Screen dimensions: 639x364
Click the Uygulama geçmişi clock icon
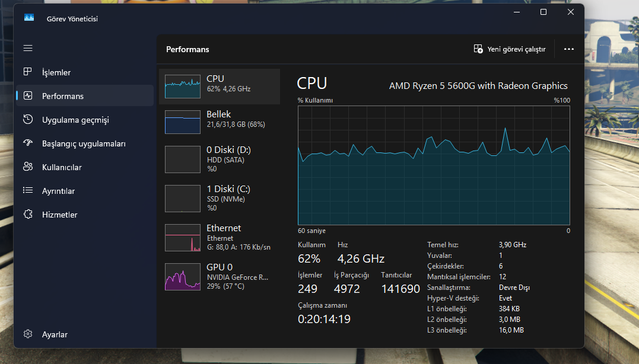pos(28,119)
